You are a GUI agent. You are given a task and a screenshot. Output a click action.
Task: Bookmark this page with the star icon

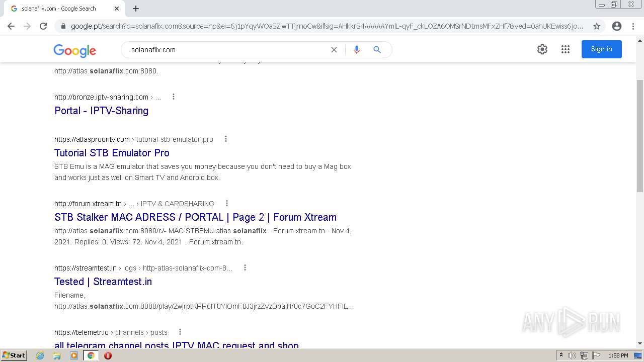click(x=597, y=26)
